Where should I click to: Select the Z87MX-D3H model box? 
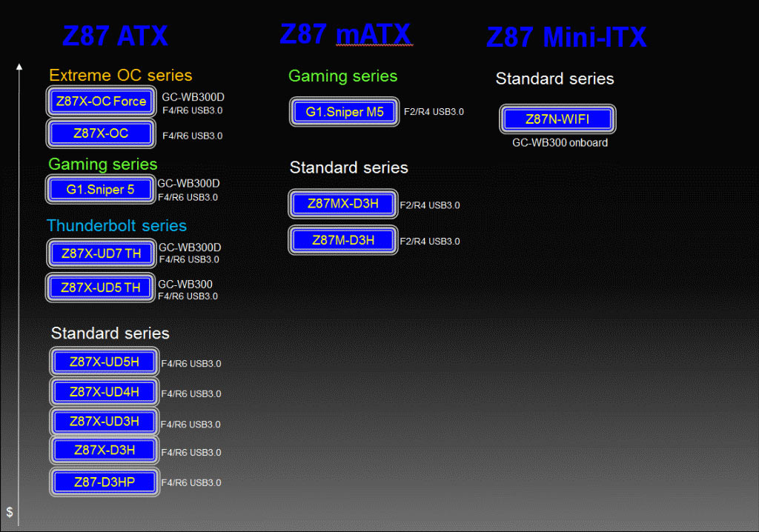click(343, 204)
